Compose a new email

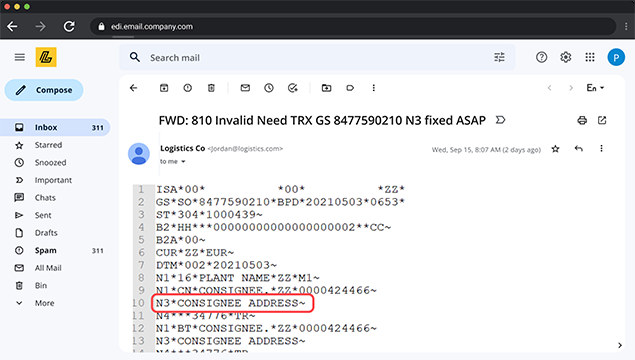coord(44,90)
